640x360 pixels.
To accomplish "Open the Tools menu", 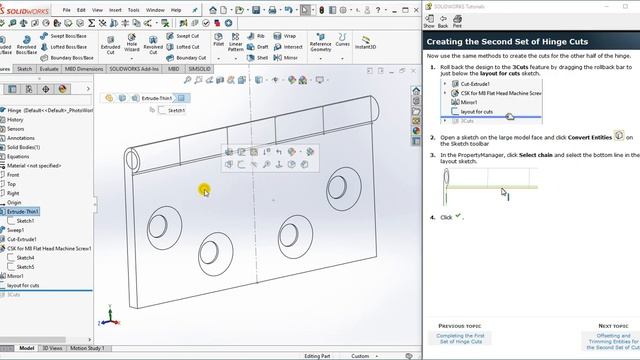I will (x=133, y=10).
